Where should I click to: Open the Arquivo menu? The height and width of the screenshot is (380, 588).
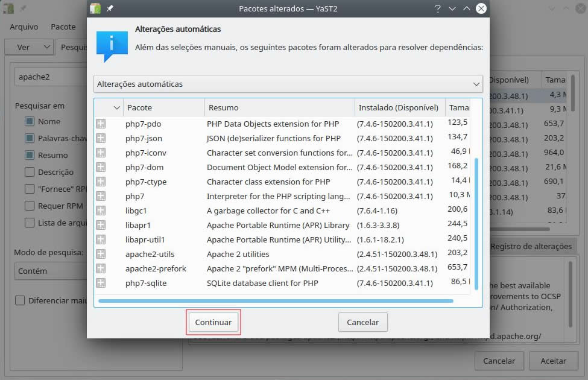click(x=24, y=27)
